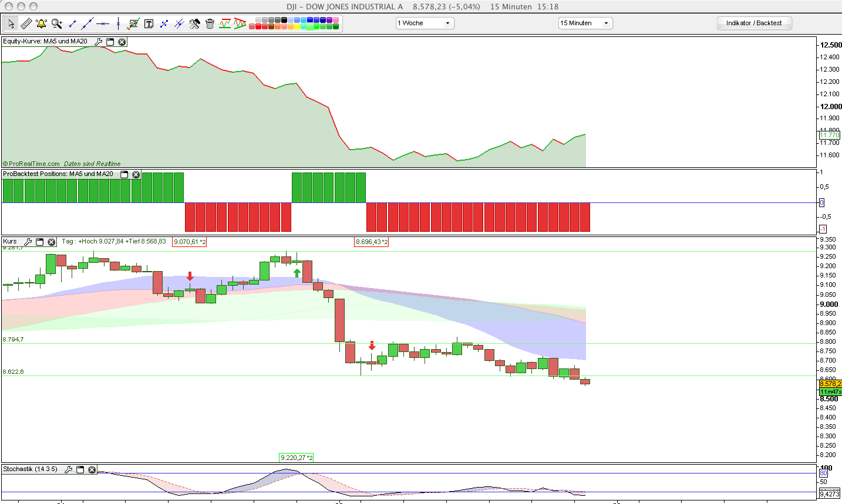Choose the blue diagonal arrow tool
The height and width of the screenshot is (504, 842).
point(164,23)
